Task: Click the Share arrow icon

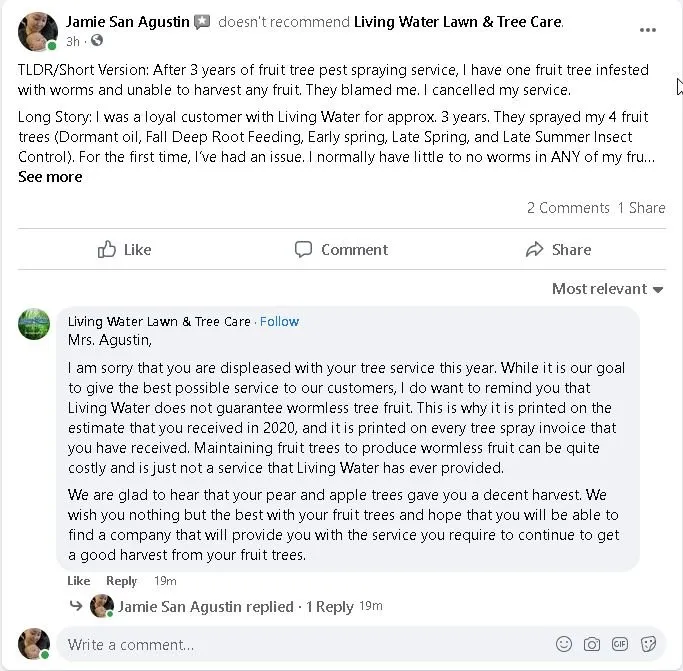Action: 533,250
